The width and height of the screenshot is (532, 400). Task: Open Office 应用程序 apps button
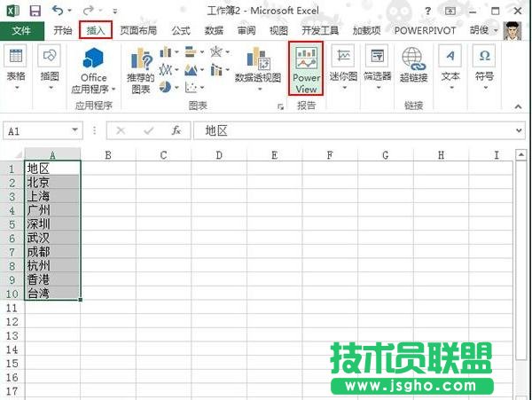(93, 71)
